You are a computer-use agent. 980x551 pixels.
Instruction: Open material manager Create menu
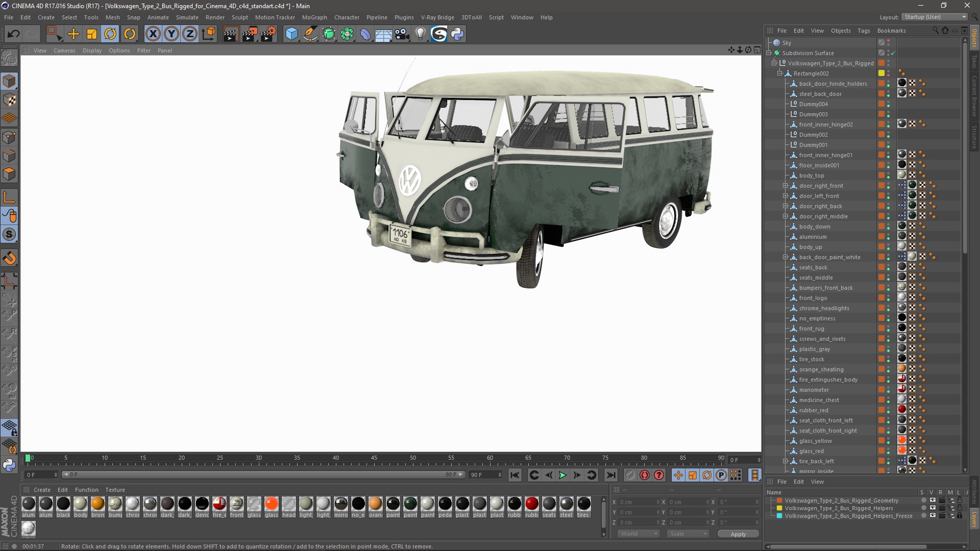[42, 490]
